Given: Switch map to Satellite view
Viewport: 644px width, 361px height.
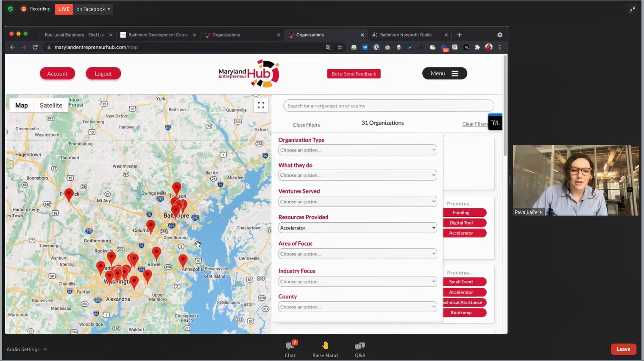Looking at the screenshot, I should 51,105.
